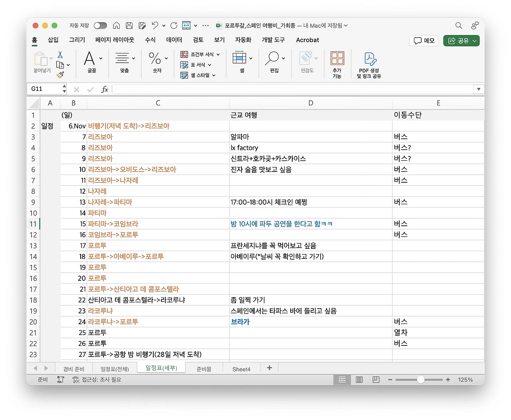The image size is (511, 420).
Task: Click the 메모 comments button
Action: (424, 41)
